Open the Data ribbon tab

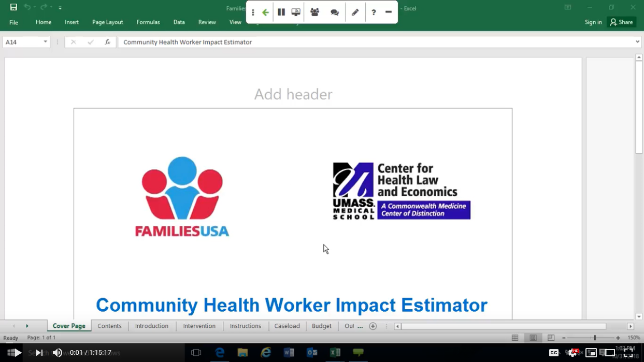pyautogui.click(x=179, y=22)
